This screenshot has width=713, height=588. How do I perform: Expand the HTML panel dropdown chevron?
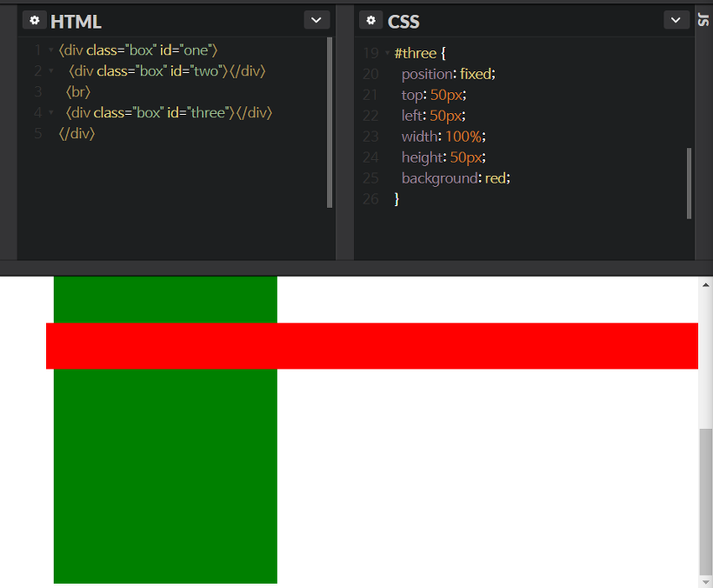pos(317,21)
